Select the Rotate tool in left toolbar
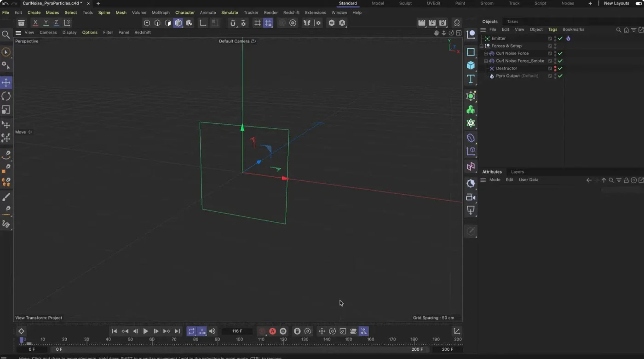The width and height of the screenshot is (644, 359). pyautogui.click(x=6, y=96)
